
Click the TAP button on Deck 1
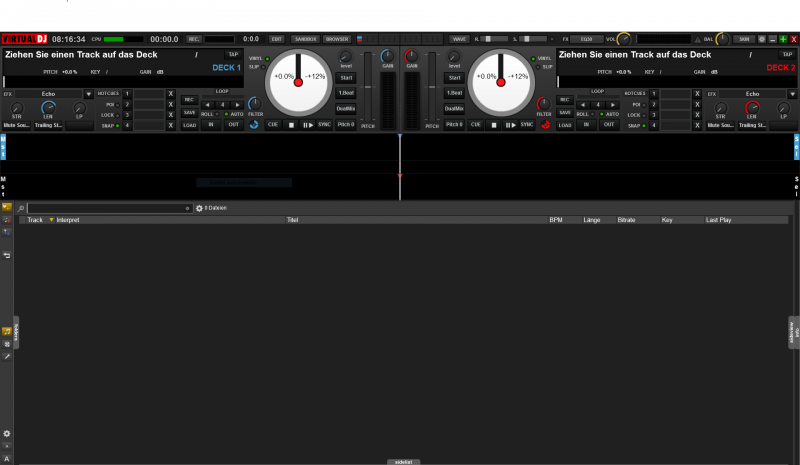233,55
